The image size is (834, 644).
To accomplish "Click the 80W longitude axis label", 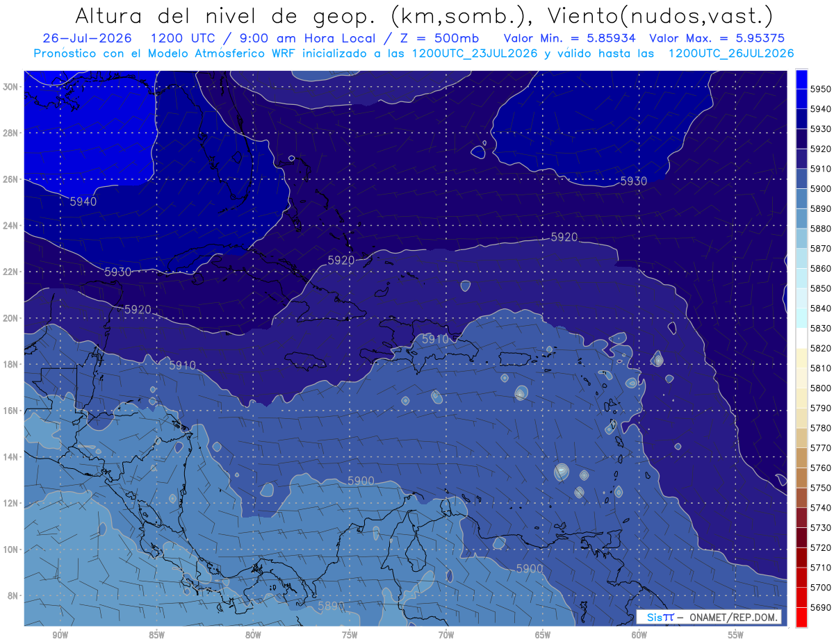I will (x=253, y=635).
